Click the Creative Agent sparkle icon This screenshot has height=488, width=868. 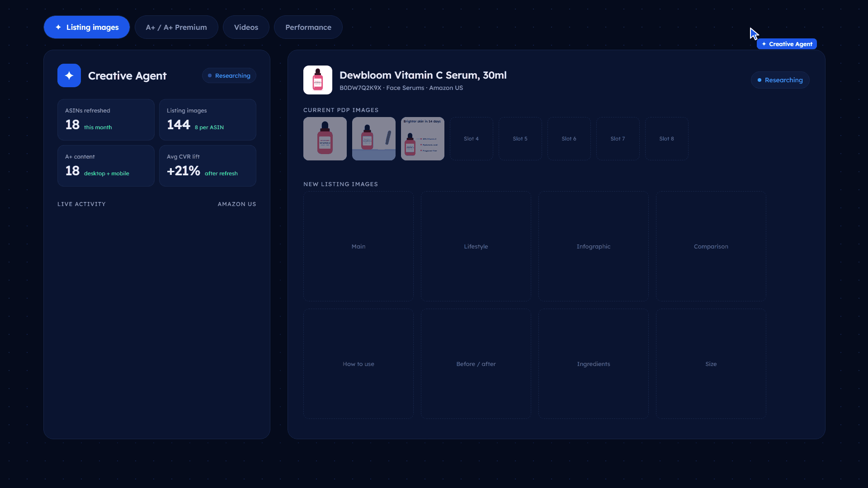pyautogui.click(x=69, y=75)
